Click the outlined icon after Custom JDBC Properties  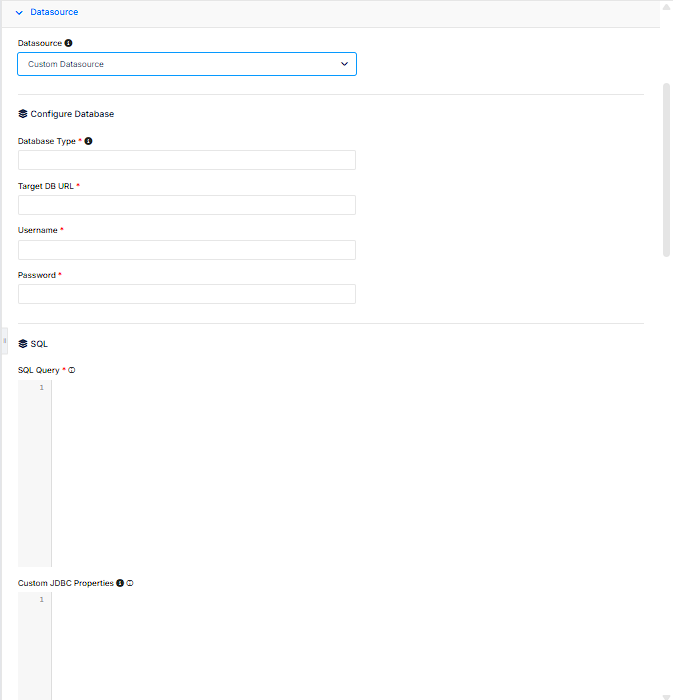click(130, 583)
